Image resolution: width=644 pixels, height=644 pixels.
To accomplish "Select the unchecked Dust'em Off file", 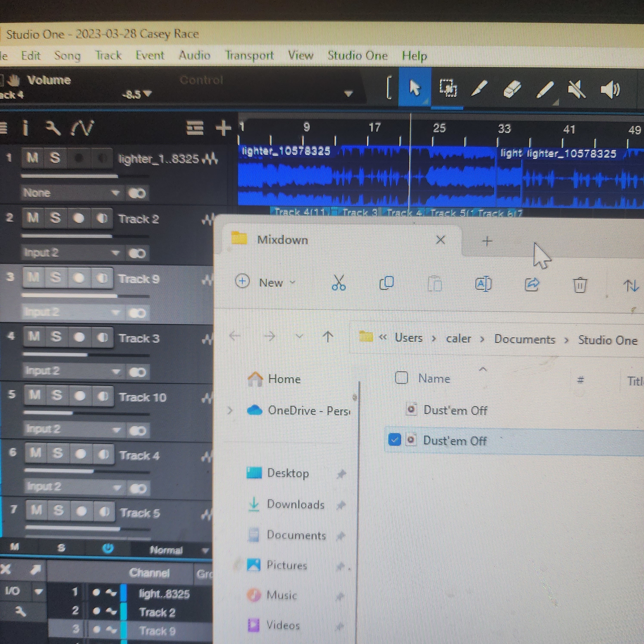I will (x=455, y=410).
